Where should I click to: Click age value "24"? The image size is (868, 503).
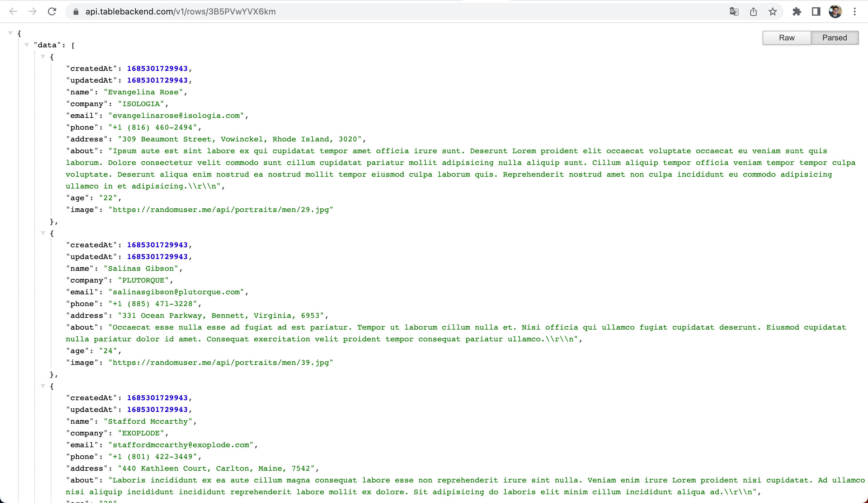pyautogui.click(x=108, y=351)
